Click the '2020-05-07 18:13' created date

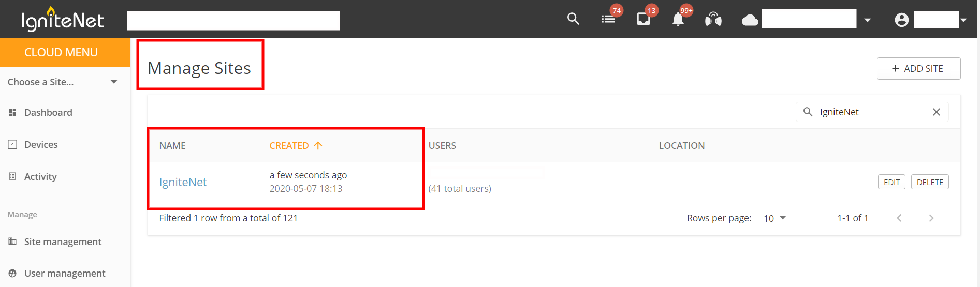point(306,189)
